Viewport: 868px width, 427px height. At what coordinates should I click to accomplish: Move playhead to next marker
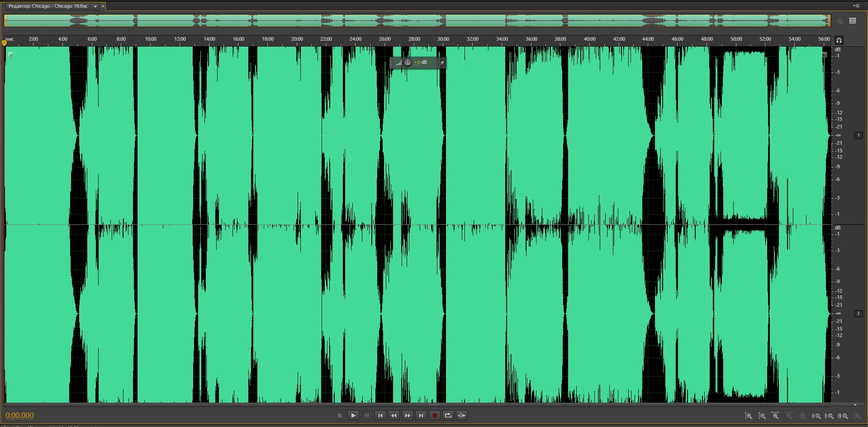[x=421, y=416]
